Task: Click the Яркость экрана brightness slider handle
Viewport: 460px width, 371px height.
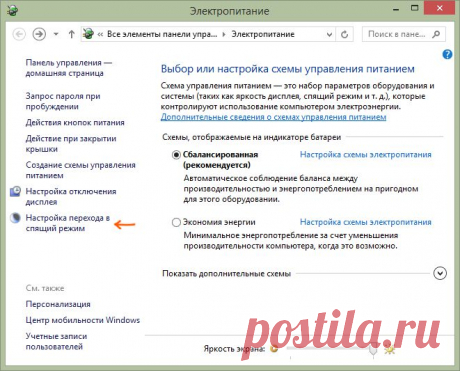Action: click(374, 350)
